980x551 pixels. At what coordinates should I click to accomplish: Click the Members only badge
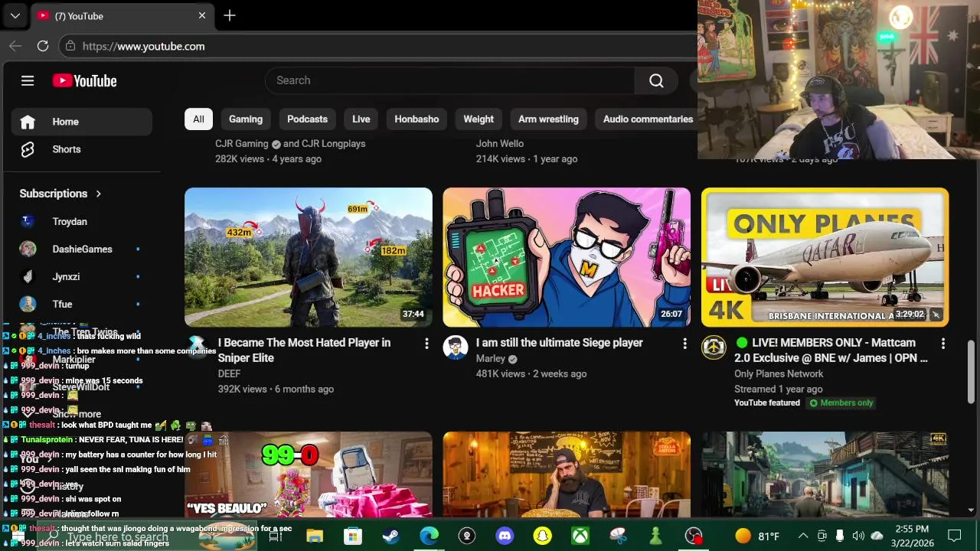[841, 403]
